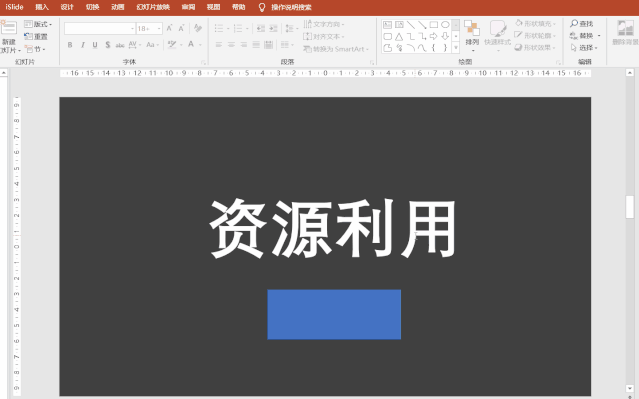639x399 pixels.
Task: Switch to the 视图 view tab
Action: (213, 7)
